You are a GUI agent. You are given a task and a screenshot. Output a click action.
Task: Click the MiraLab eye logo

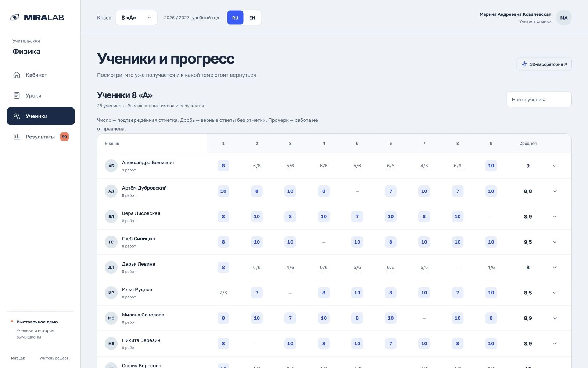[x=15, y=17]
